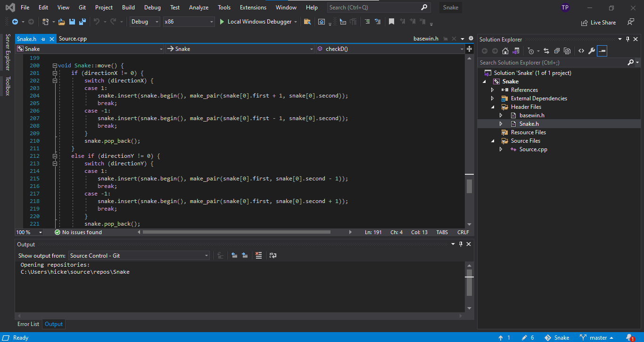The width and height of the screenshot is (644, 342).
Task: Switch to the Source.cpp editor tab
Action: click(x=73, y=39)
